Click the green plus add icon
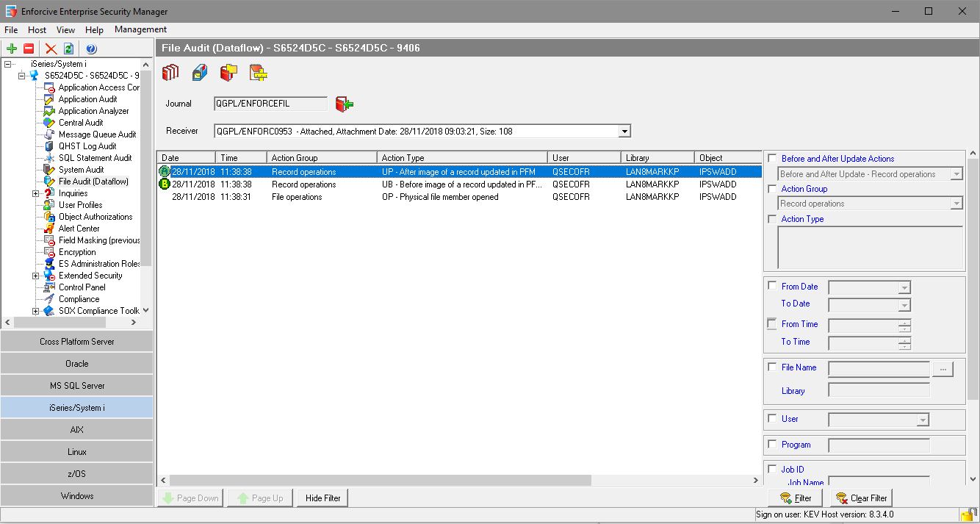The width and height of the screenshot is (980, 524). (12, 49)
